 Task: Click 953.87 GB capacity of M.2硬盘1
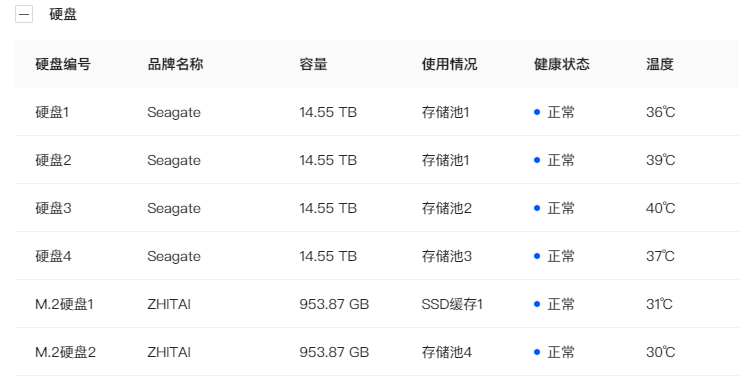[334, 304]
